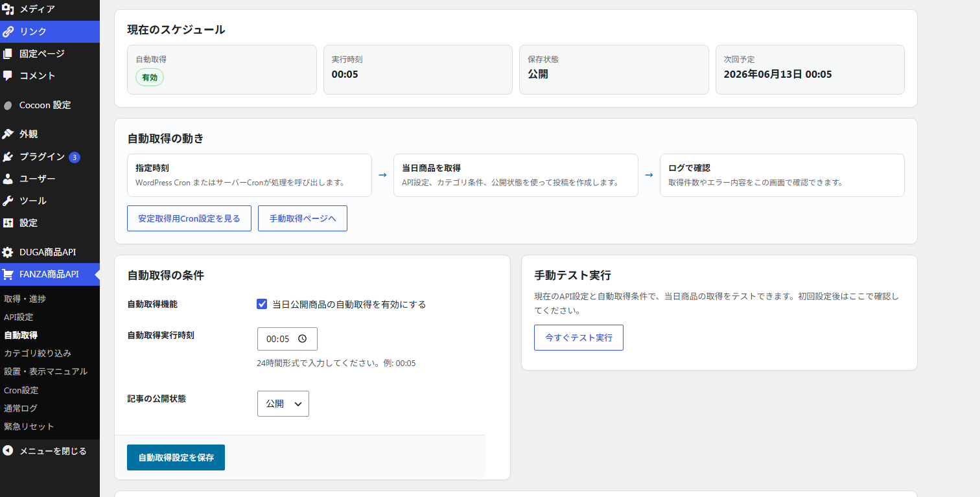The height and width of the screenshot is (497, 980).
Task: Open the 記事の公開状態 dropdown showing 公開
Action: click(283, 403)
